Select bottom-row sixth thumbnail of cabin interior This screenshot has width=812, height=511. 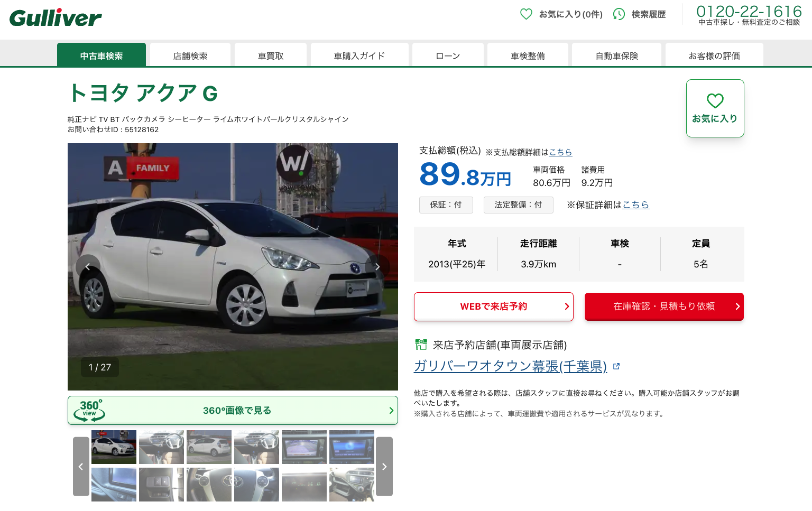[352, 485]
